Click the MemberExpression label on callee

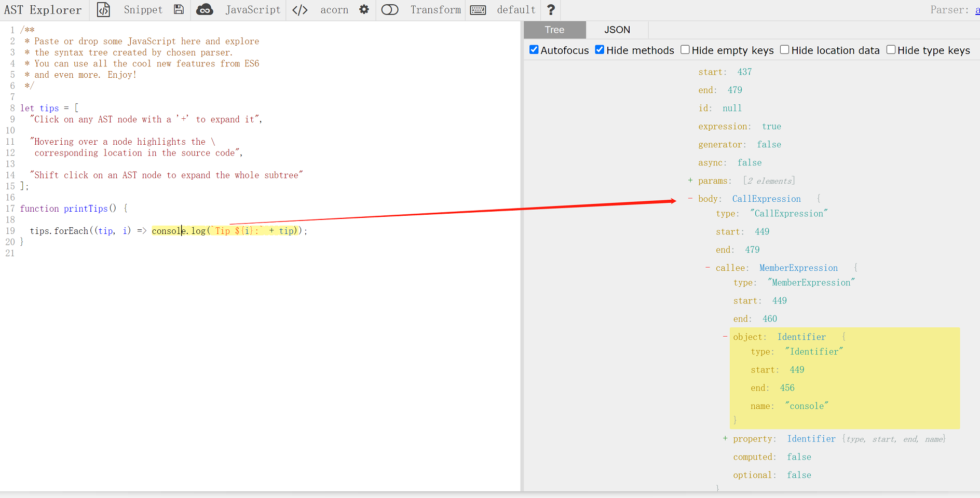tap(798, 268)
